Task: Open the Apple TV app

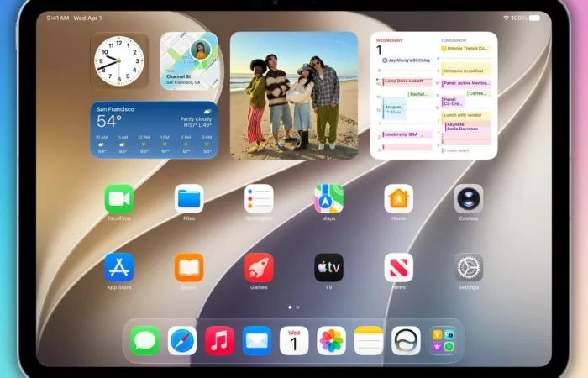Action: coord(329,268)
